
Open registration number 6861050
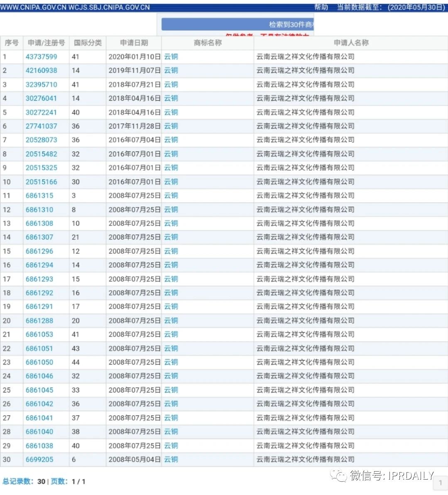[39, 362]
